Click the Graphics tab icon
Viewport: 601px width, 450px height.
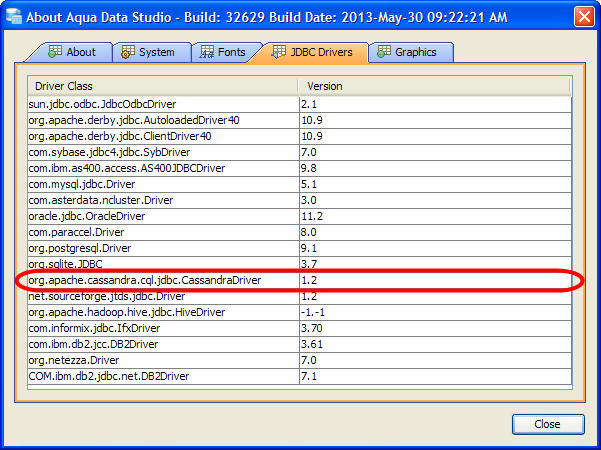(384, 52)
